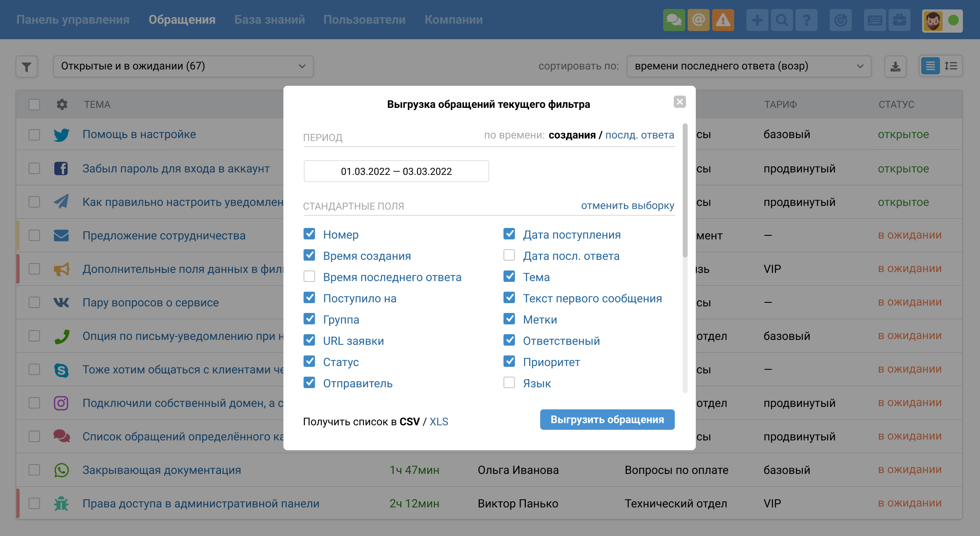Image resolution: width=980 pixels, height=536 pixels.
Task: Check Время последнего ответа checkbox
Action: 309,277
